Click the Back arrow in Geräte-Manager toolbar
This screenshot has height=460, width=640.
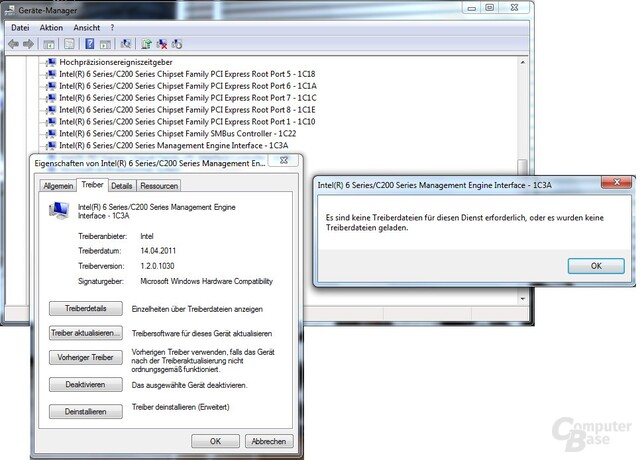[x=13, y=44]
